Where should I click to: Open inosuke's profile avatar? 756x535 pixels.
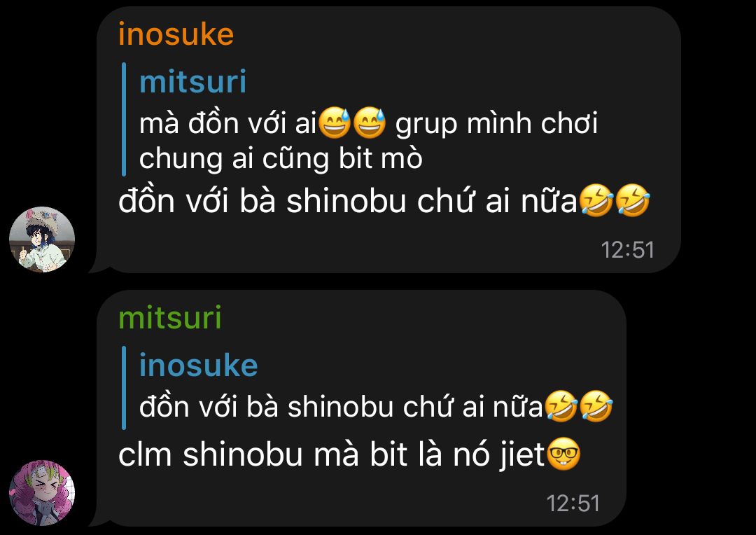(x=42, y=239)
